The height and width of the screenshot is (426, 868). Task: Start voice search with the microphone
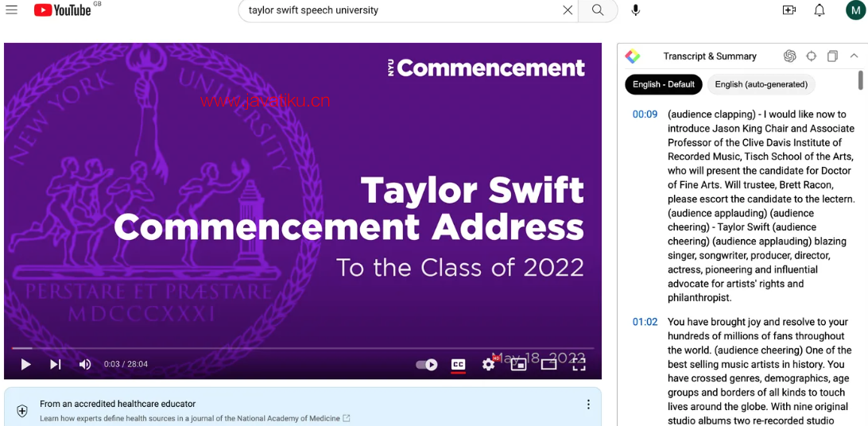click(636, 10)
